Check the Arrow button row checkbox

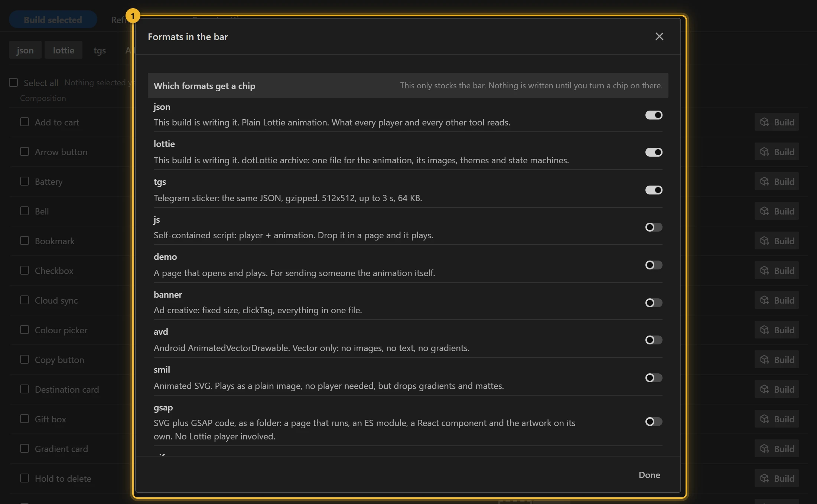[x=25, y=151]
